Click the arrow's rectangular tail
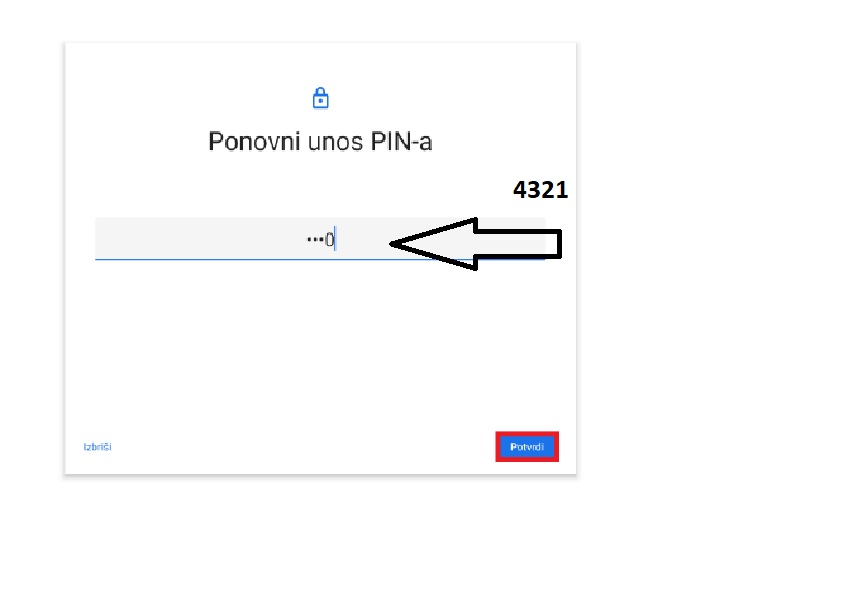The image size is (842, 614). pos(518,244)
